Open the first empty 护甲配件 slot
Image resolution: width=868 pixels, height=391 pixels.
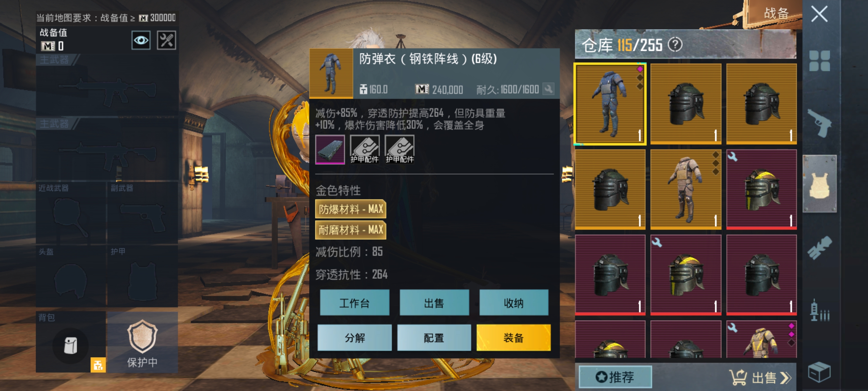click(365, 150)
